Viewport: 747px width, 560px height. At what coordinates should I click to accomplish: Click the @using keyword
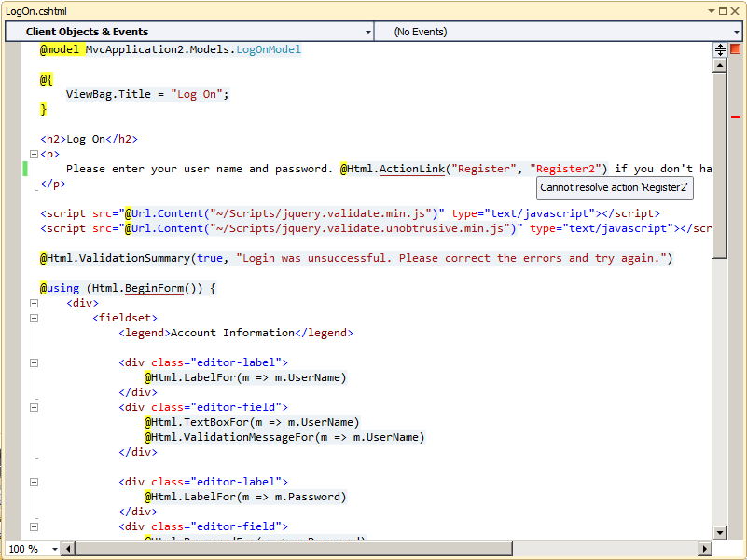tap(59, 288)
